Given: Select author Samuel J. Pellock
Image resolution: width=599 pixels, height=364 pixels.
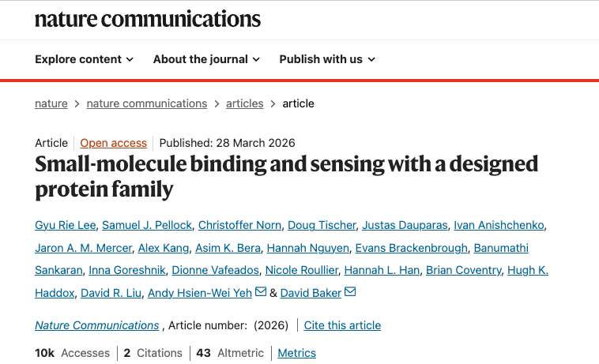Looking at the screenshot, I should pyautogui.click(x=146, y=225).
